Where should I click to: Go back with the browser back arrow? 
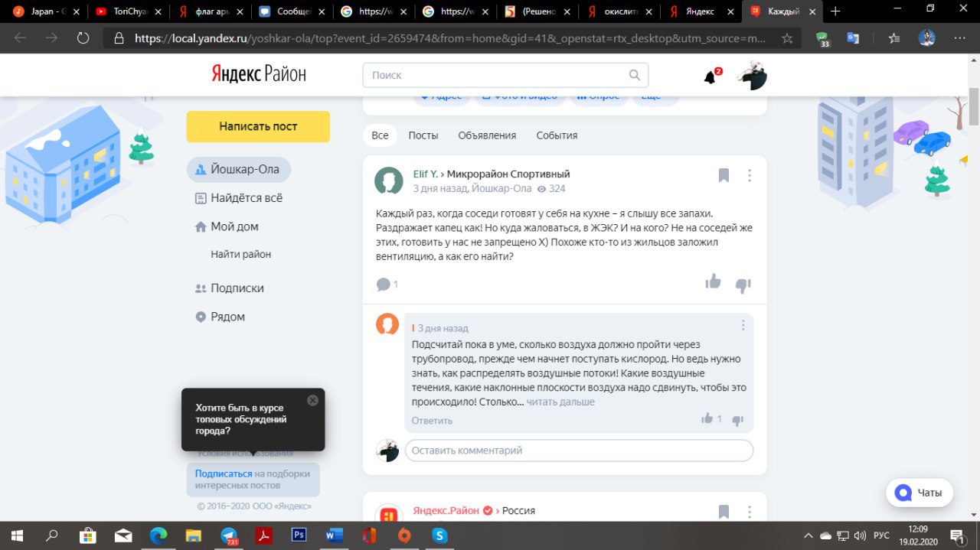[x=20, y=38]
